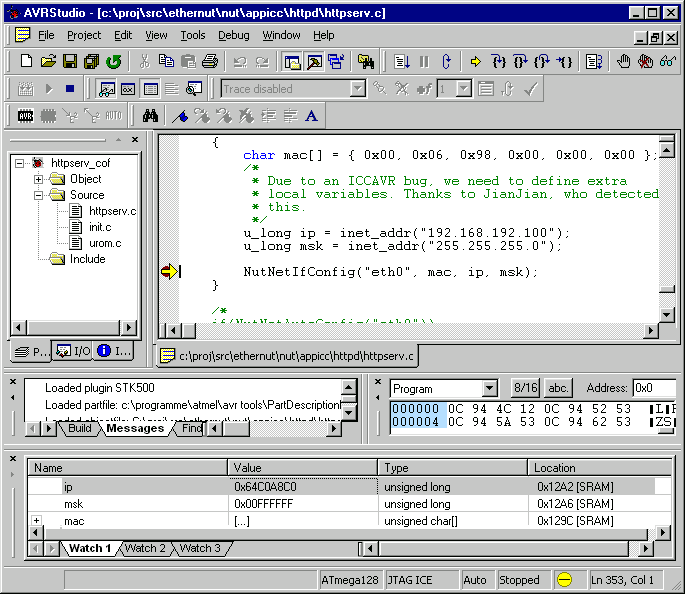Toggle breakpoint with the hand icon
The height and width of the screenshot is (594, 685).
623,62
